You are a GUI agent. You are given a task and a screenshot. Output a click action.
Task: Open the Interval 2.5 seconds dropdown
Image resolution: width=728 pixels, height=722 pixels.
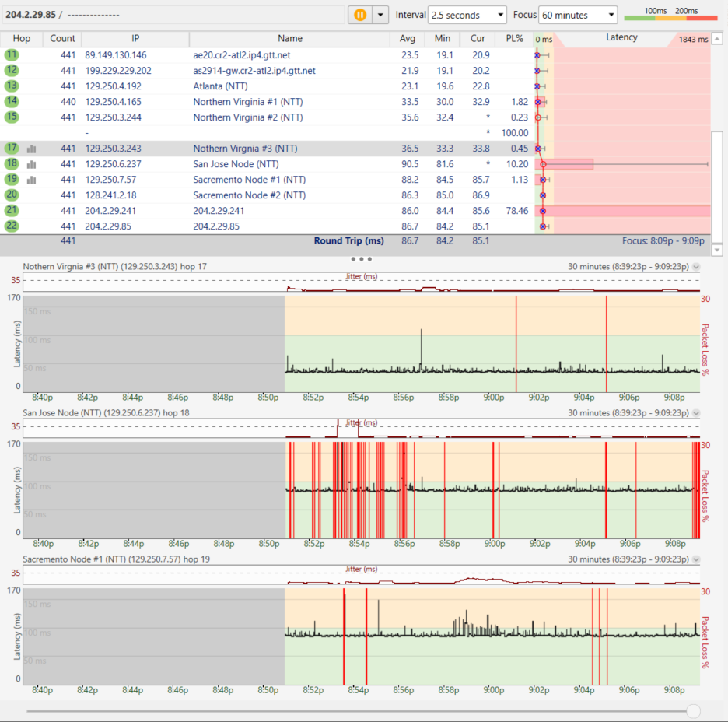point(467,15)
